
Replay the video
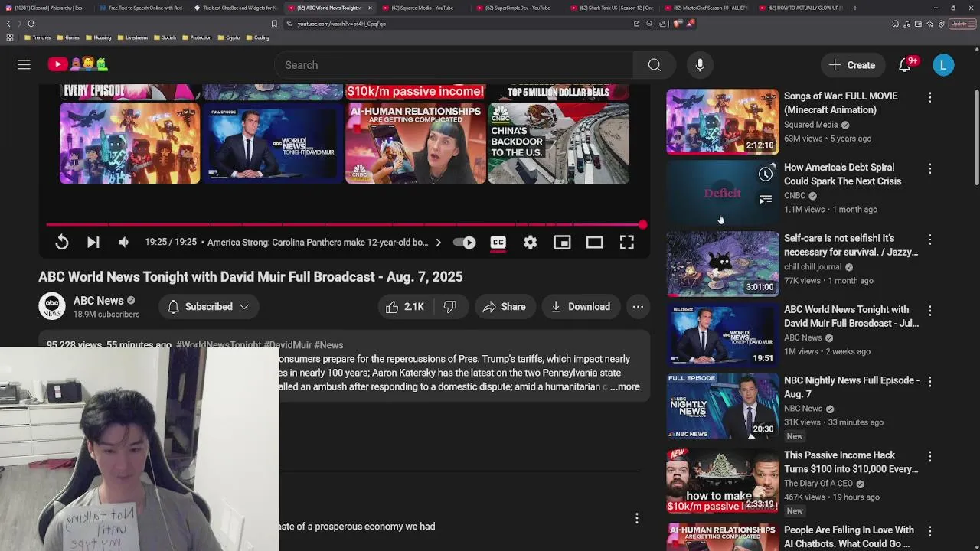point(62,243)
